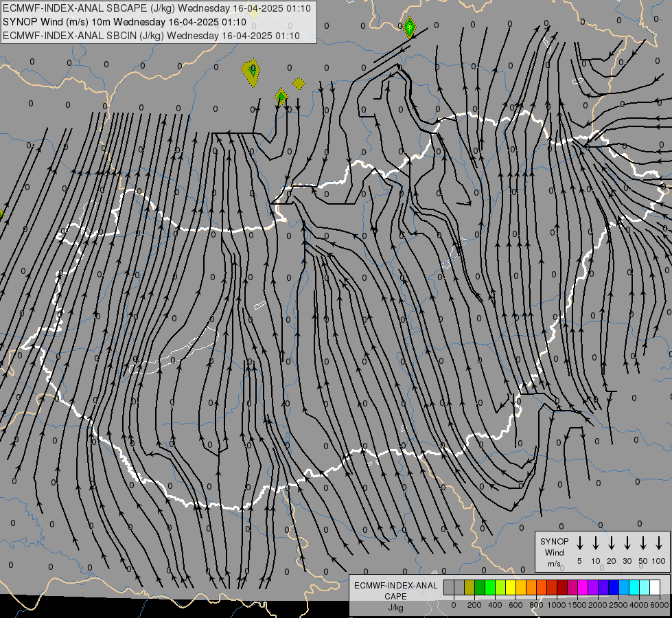
Task: Click the '400' value under CAPE color bar
Action: pyautogui.click(x=495, y=605)
